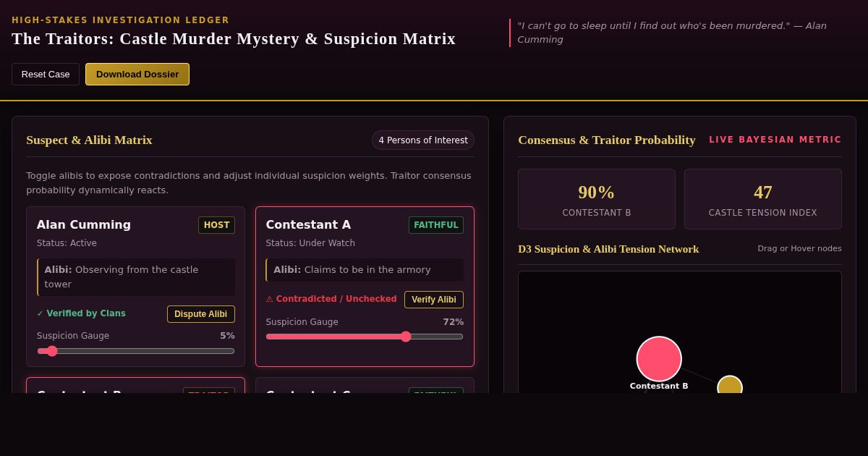The image size is (868, 456).
Task: Verify Contestant A's alibi
Action: pos(434,300)
